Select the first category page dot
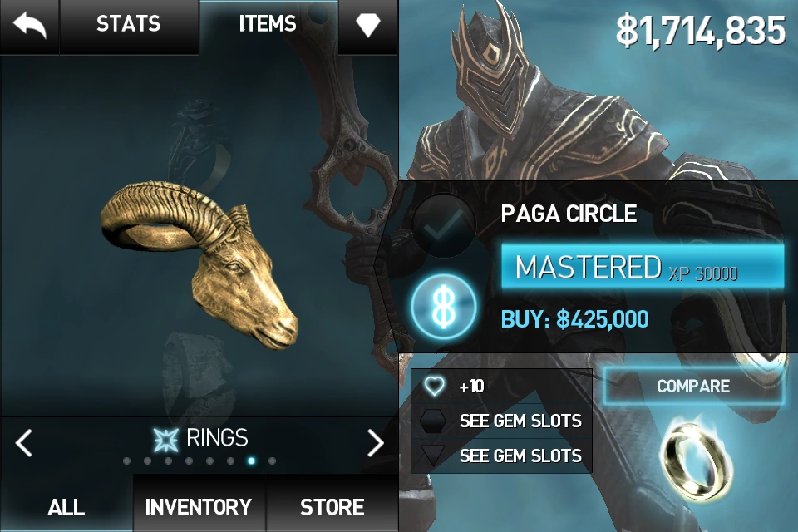This screenshot has height=532, width=798. tap(126, 461)
